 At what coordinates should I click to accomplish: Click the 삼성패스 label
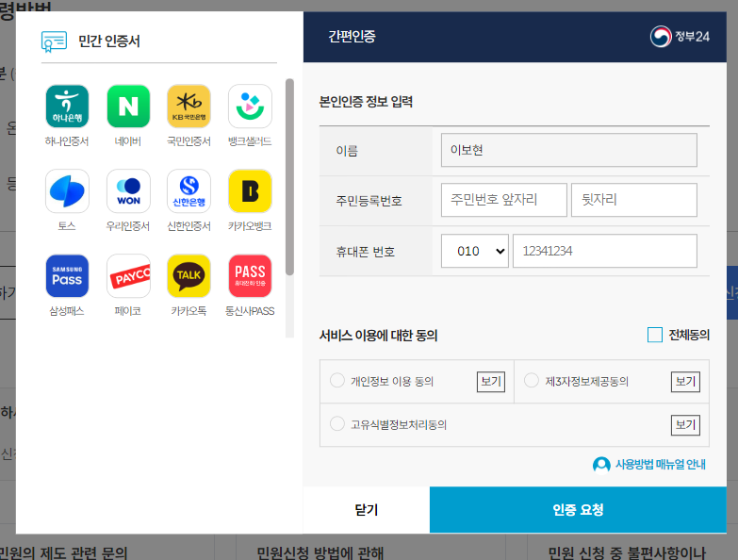tap(67, 310)
